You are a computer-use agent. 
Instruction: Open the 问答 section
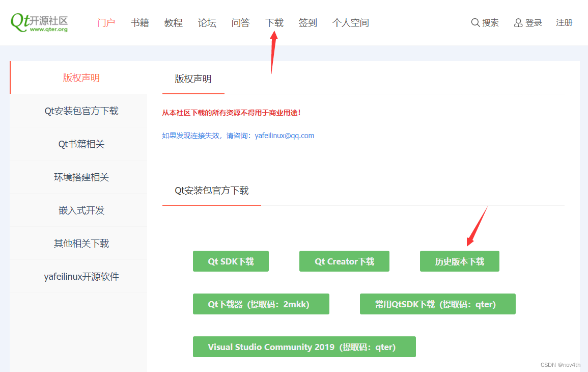(x=240, y=22)
